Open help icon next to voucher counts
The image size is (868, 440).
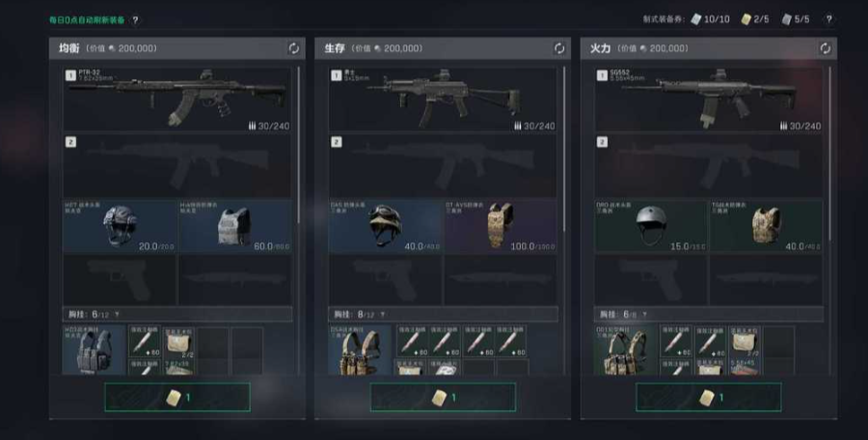pos(828,19)
